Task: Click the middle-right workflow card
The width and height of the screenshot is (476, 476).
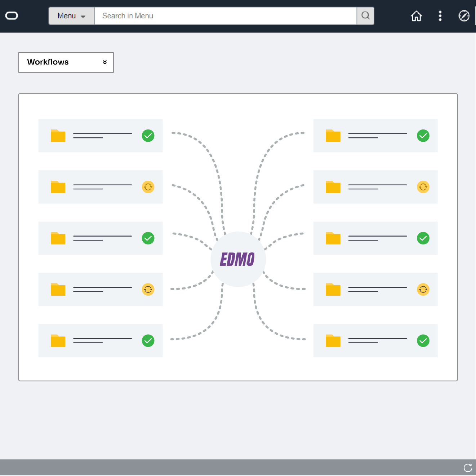Action: tap(375, 238)
